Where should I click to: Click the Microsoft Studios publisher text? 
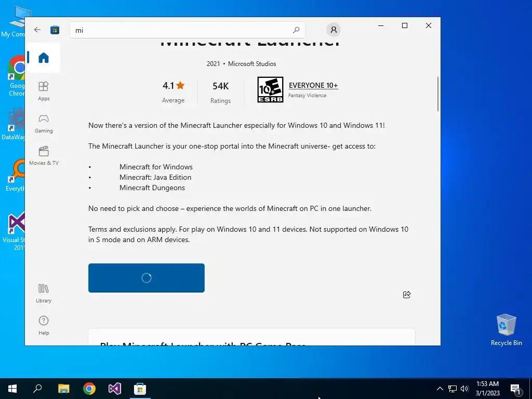(x=252, y=64)
